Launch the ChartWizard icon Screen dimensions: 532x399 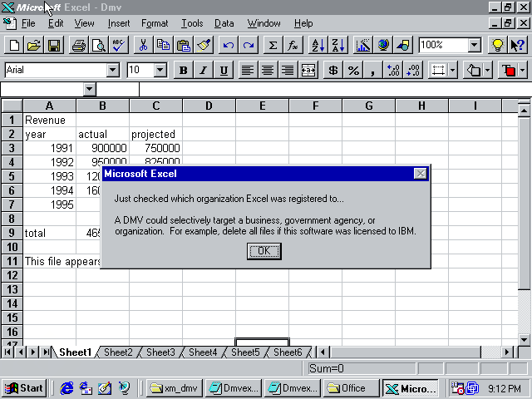(363, 45)
